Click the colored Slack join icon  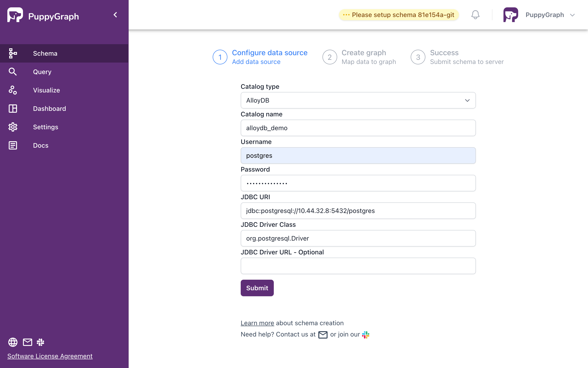pos(366,335)
